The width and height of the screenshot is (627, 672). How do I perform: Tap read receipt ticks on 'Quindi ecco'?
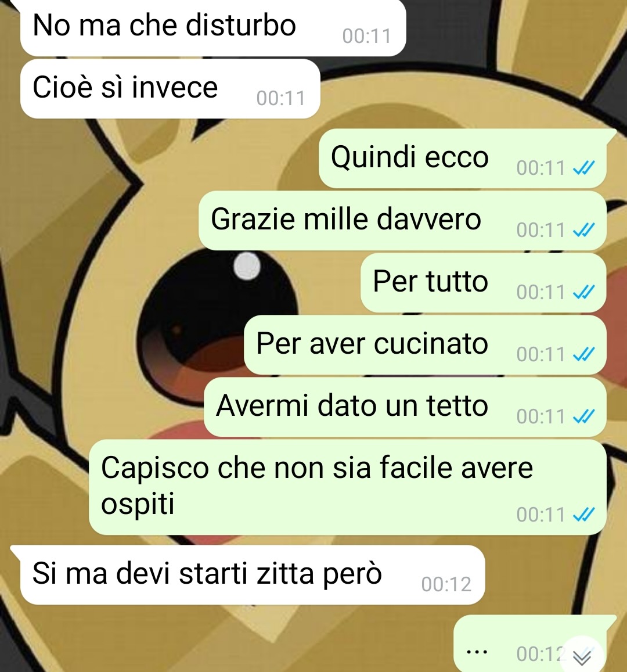583,168
